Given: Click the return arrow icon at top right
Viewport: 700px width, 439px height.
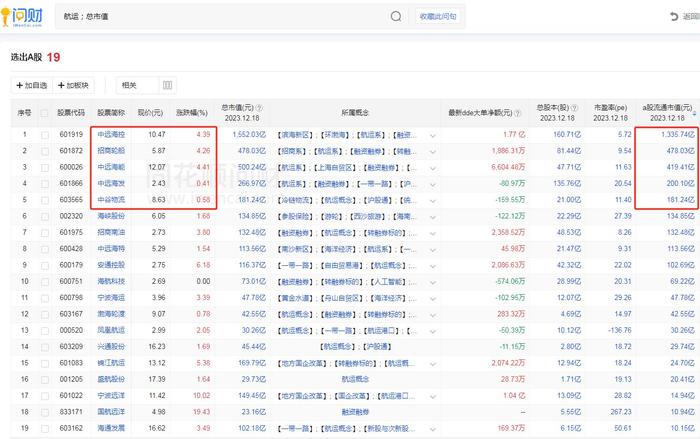Looking at the screenshot, I should click(x=674, y=17).
